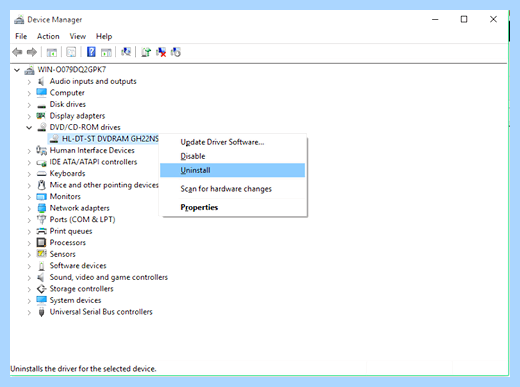Choose Update Driver Software in context menu

233,142
